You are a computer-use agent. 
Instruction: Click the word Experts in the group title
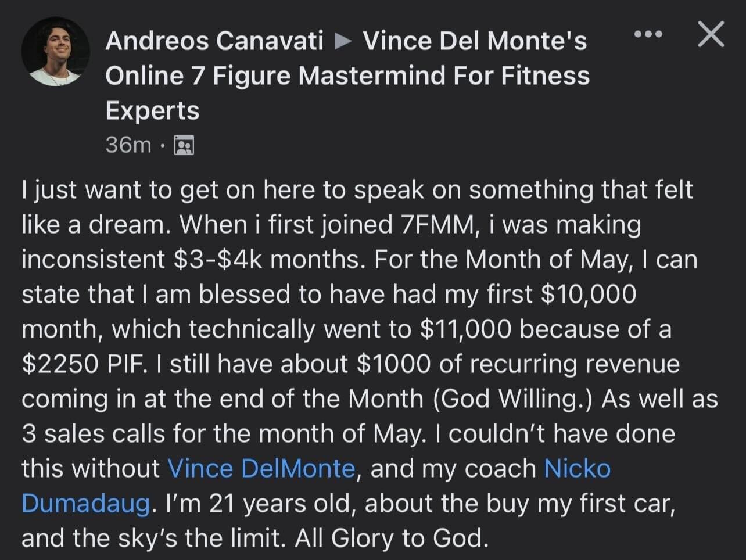click(x=152, y=110)
